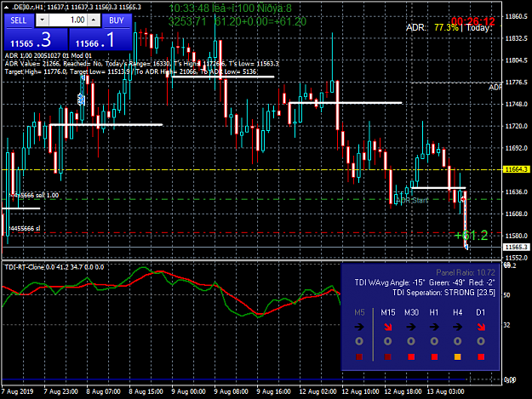Click the 1.00 volume input field
Screen dimensions: 532x399
pyautogui.click(x=68, y=20)
